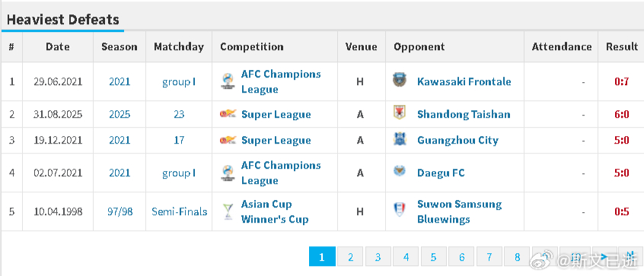Open the Semi-Finals matchday link
This screenshot has height=276, width=644.
(179, 211)
